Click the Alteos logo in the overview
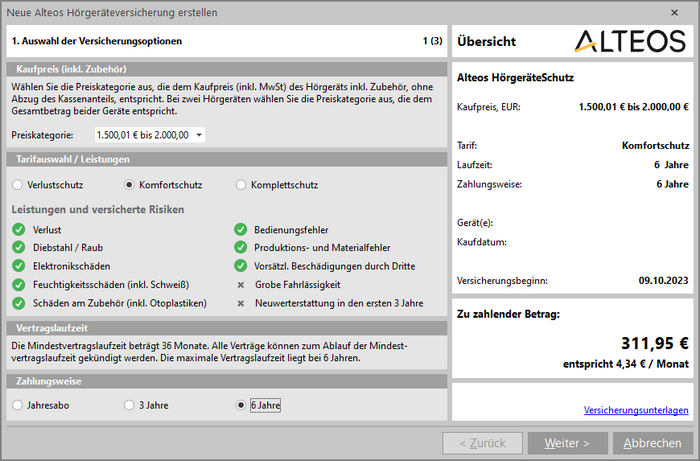Image resolution: width=700 pixels, height=461 pixels. click(630, 41)
